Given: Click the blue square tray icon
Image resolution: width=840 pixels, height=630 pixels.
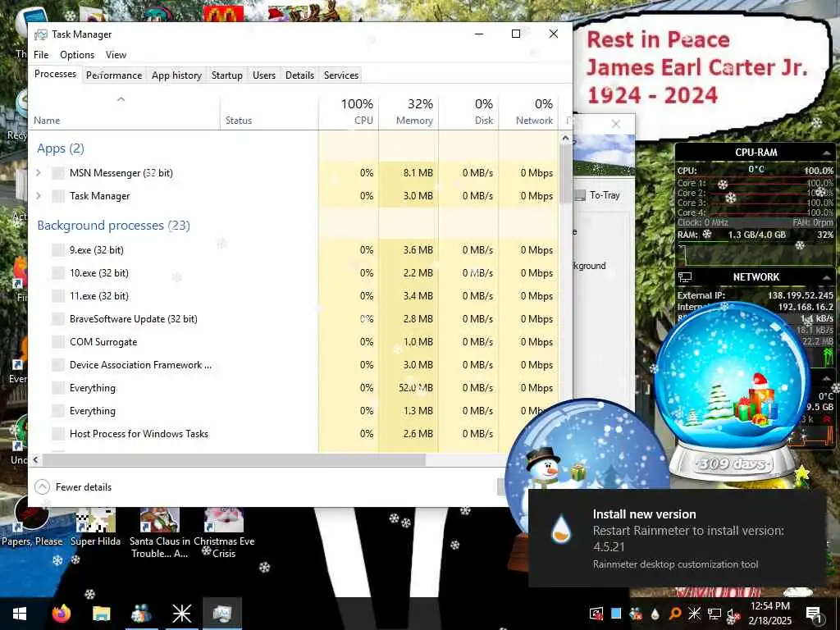Looking at the screenshot, I should pyautogui.click(x=616, y=614).
